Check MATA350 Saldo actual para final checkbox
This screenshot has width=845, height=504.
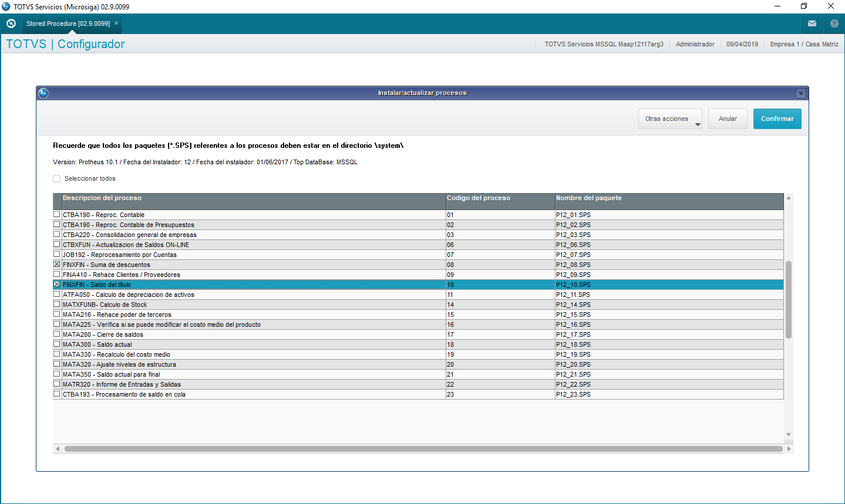pos(57,374)
